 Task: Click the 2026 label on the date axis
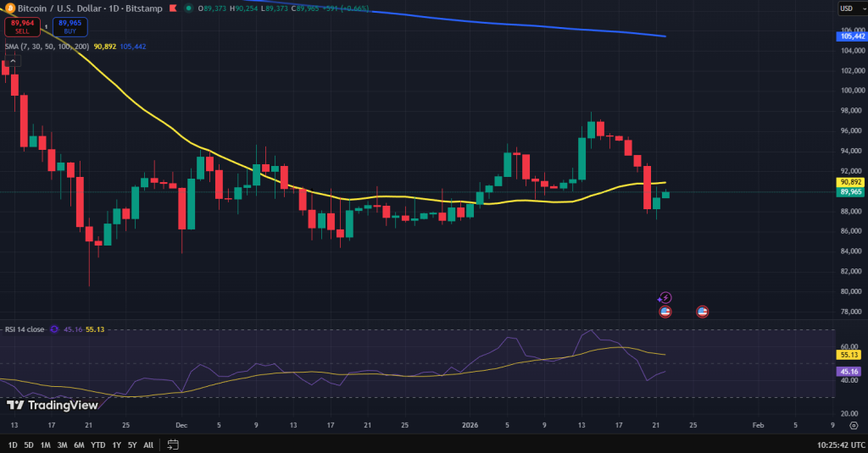pos(470,425)
